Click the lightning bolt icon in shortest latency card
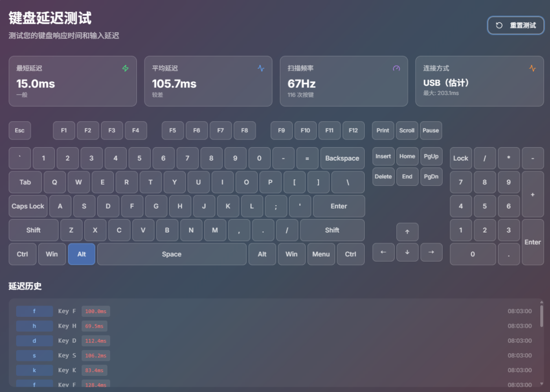 point(126,68)
